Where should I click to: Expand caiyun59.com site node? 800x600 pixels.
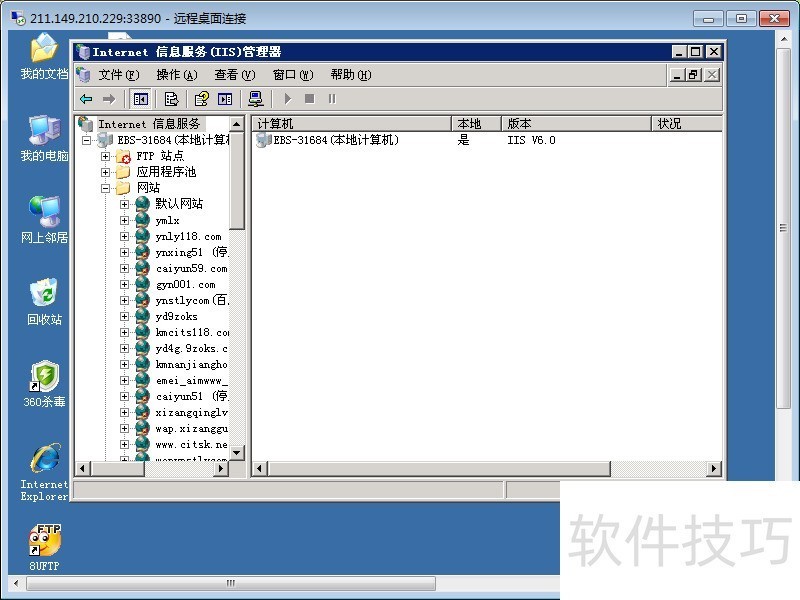[x=124, y=268]
